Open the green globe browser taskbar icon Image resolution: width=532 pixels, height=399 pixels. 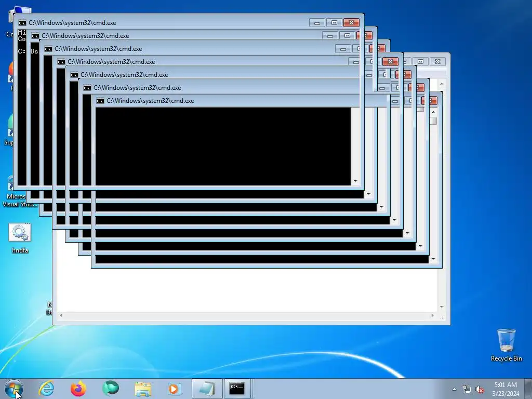111,389
